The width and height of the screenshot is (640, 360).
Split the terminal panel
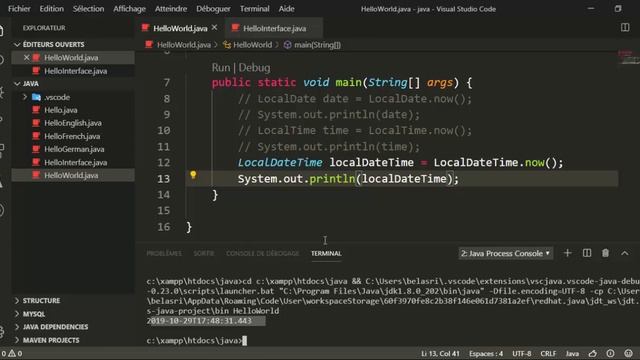tap(587, 253)
